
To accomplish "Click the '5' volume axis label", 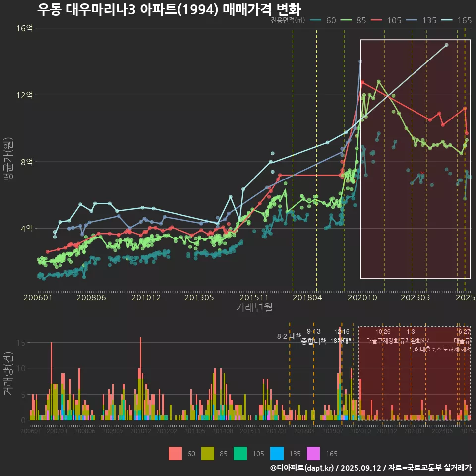I will pyautogui.click(x=24, y=395).
